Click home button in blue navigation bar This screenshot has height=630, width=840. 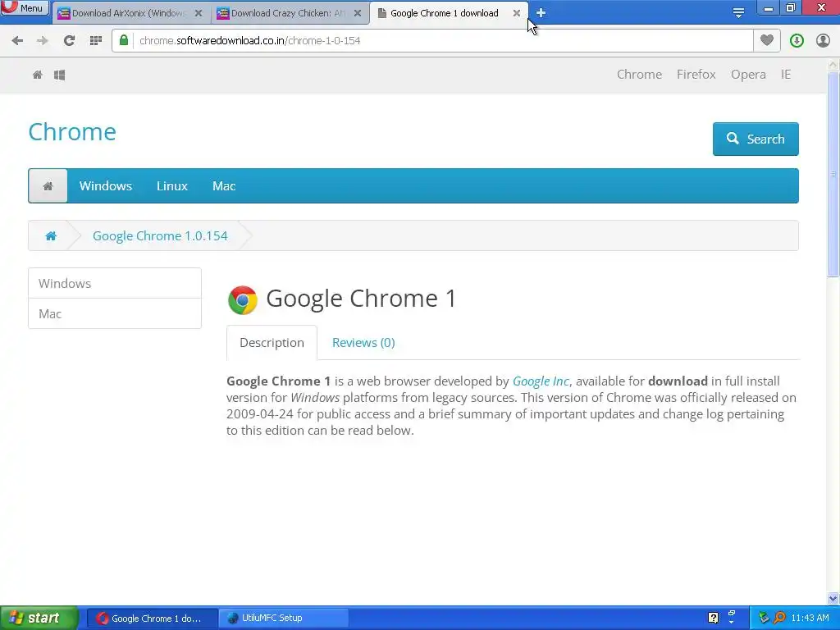tap(48, 186)
